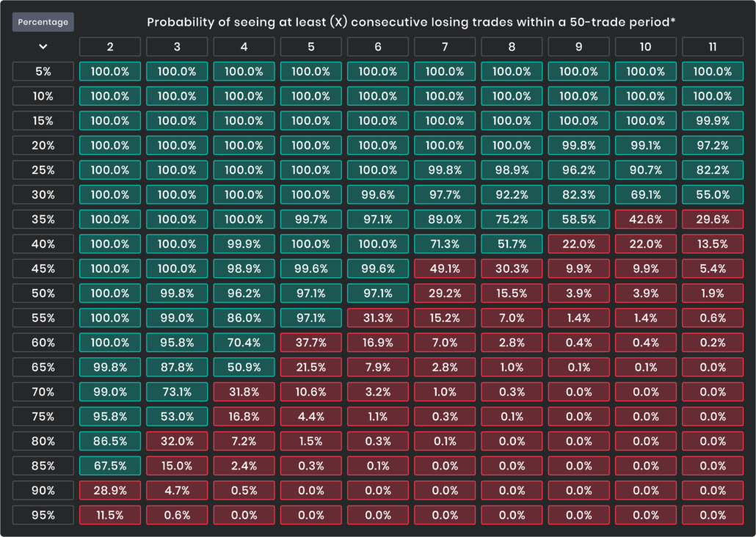This screenshot has width=756, height=537.
Task: Select the 5% row label
Action: click(43, 72)
